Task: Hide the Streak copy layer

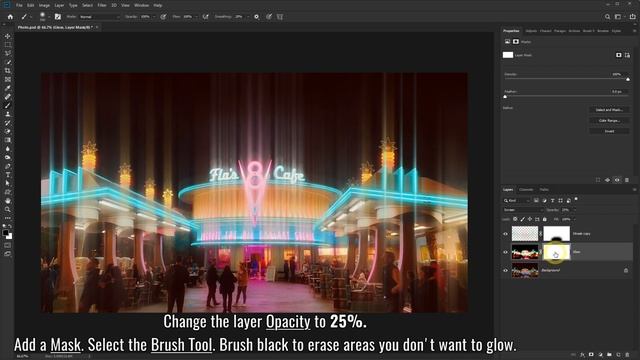Action: pos(505,234)
